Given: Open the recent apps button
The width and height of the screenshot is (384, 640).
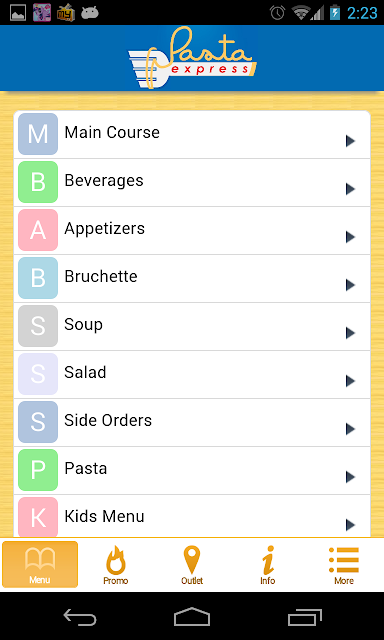Looking at the screenshot, I should 304,617.
